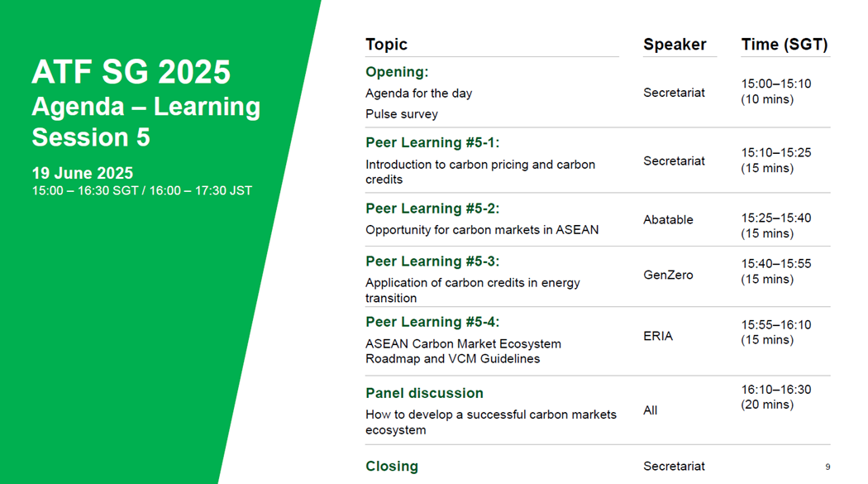868x484 pixels.
Task: Click the ERIA speaker entry
Action: pos(658,336)
